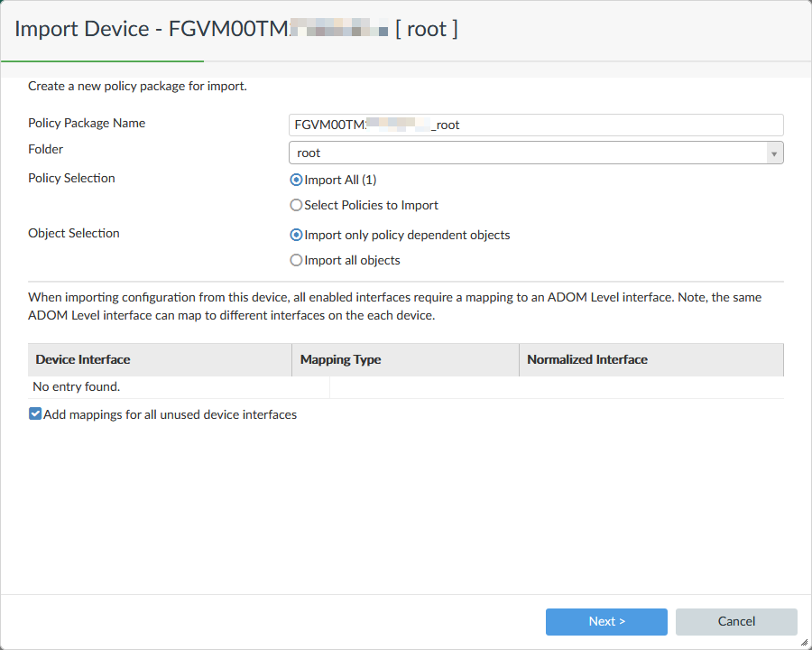Click the Object Selection label
Viewport: 812px width, 650px height.
point(74,233)
